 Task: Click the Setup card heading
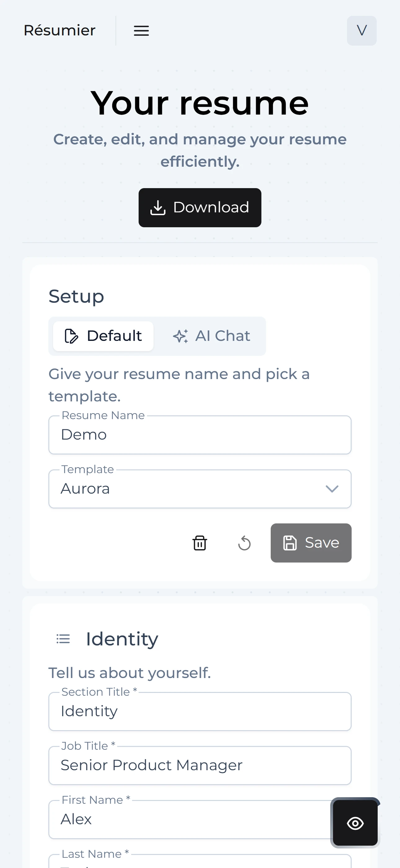click(76, 296)
